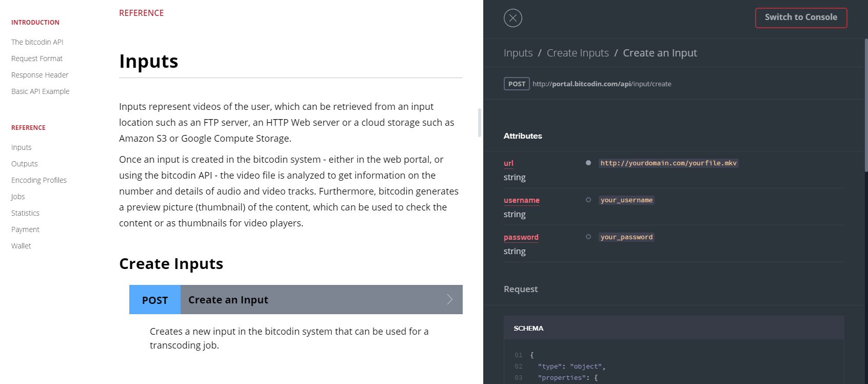
Task: Open Jobs in the sidebar
Action: (x=18, y=197)
